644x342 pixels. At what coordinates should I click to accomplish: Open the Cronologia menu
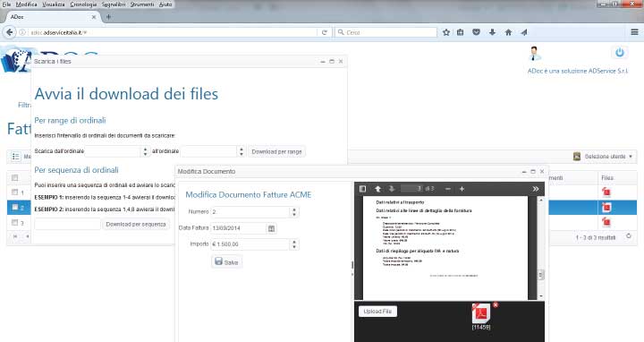tap(83, 4)
